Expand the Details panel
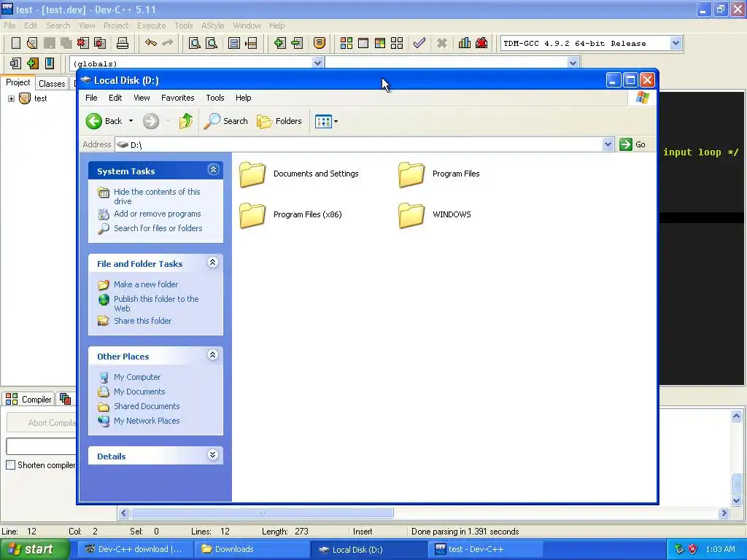The height and width of the screenshot is (560, 747). pyautogui.click(x=213, y=455)
